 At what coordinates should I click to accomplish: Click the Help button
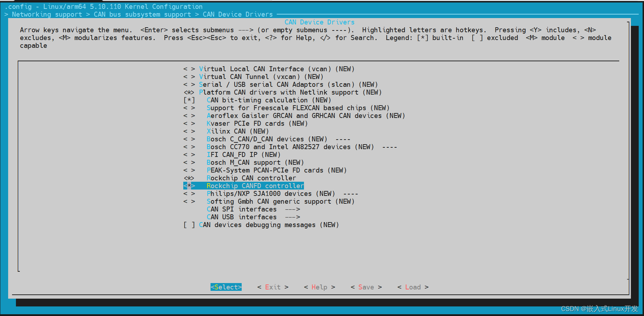320,287
